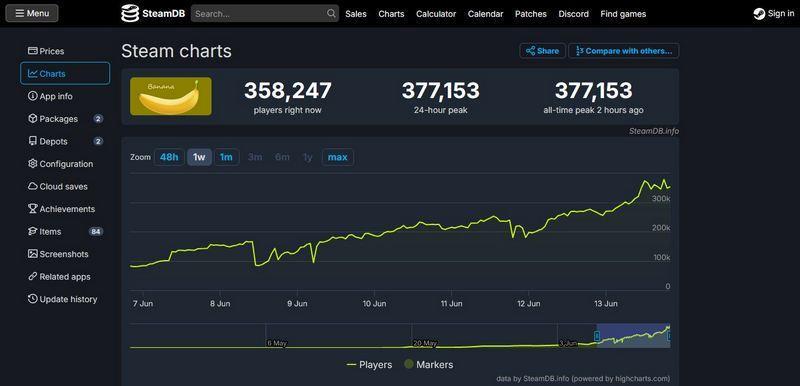Click the 13 Jun axis label
Screen dimensions: 800x386
tap(606, 303)
